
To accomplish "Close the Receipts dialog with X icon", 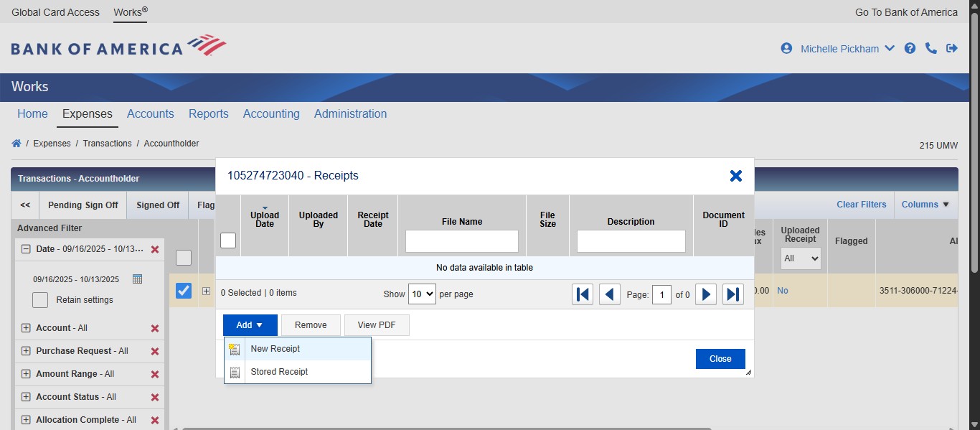I will point(735,176).
